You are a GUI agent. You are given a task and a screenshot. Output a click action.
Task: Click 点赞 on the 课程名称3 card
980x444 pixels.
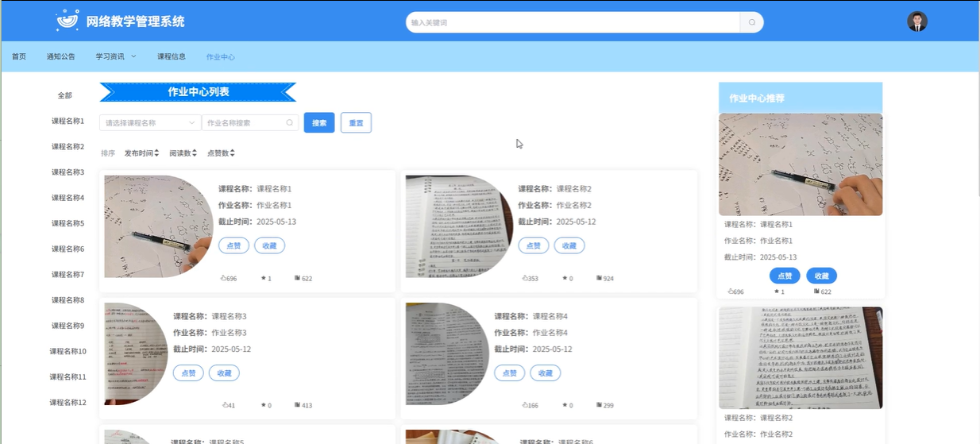click(188, 373)
